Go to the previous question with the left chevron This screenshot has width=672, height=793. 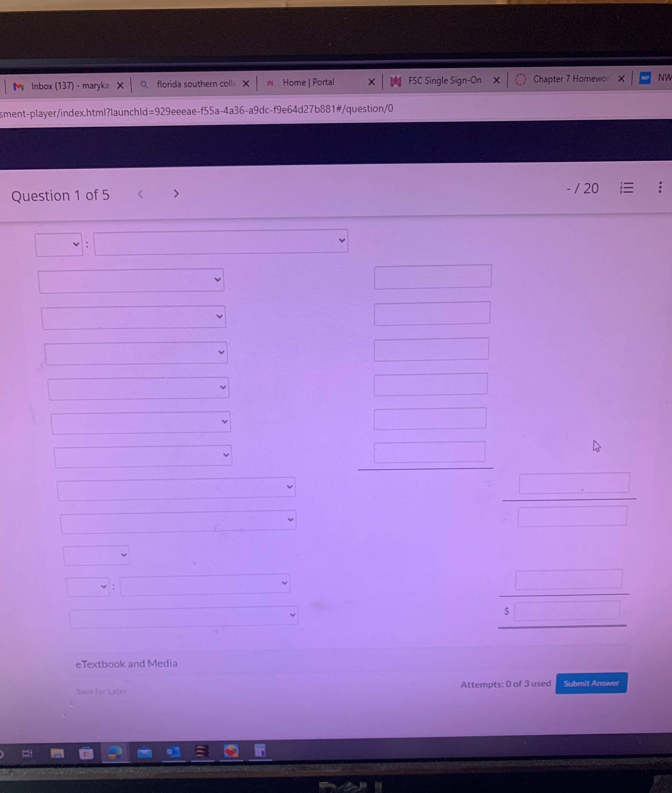[x=140, y=194]
